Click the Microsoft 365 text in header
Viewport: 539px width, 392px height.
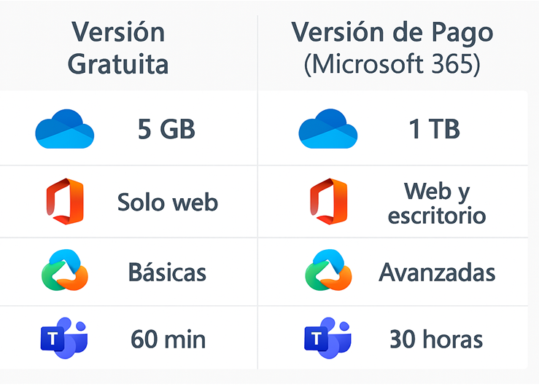[392, 65]
